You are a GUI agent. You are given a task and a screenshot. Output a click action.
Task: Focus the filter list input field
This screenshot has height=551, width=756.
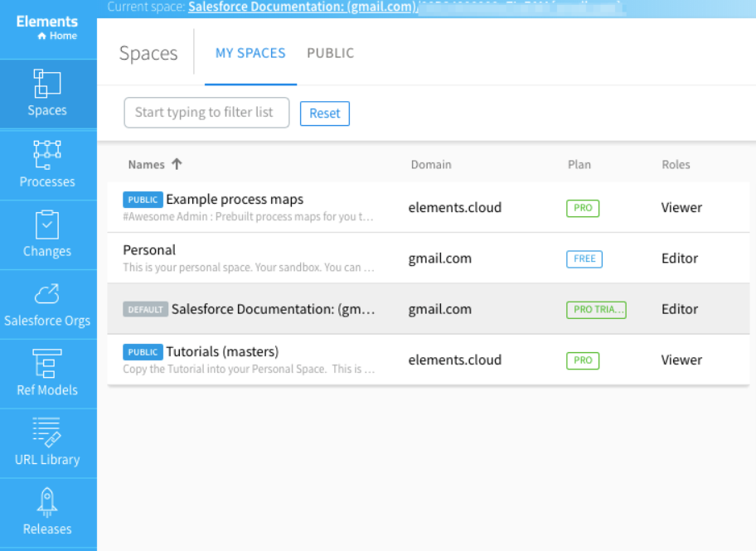coord(207,113)
